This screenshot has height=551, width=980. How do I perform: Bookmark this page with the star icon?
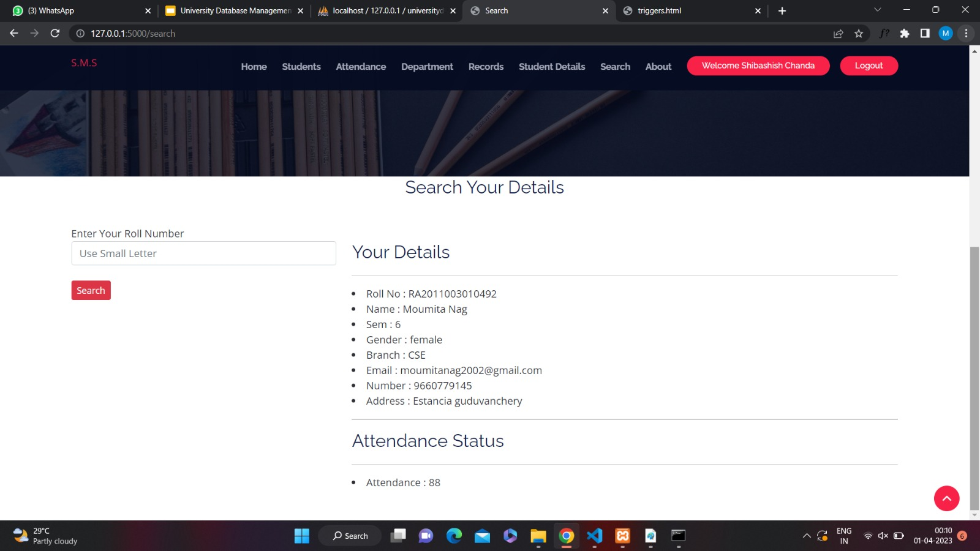coord(859,33)
